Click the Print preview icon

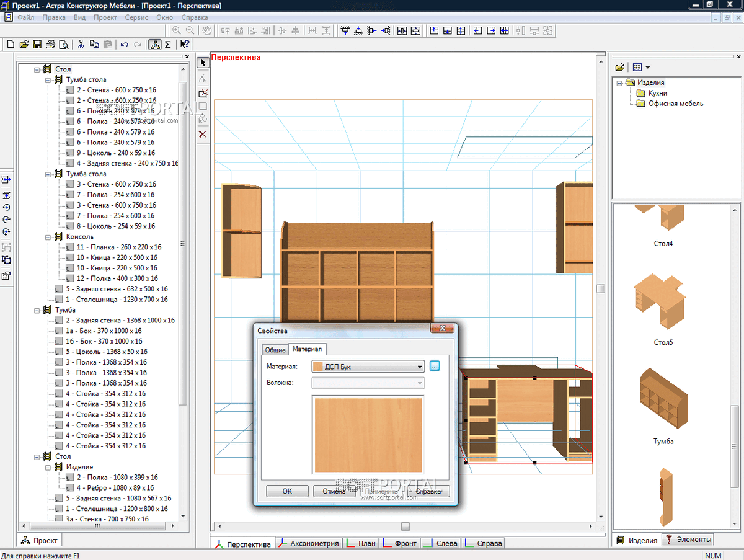63,44
